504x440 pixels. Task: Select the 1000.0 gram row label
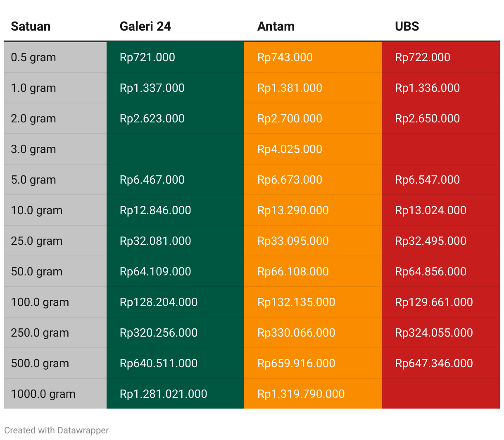pos(43,394)
